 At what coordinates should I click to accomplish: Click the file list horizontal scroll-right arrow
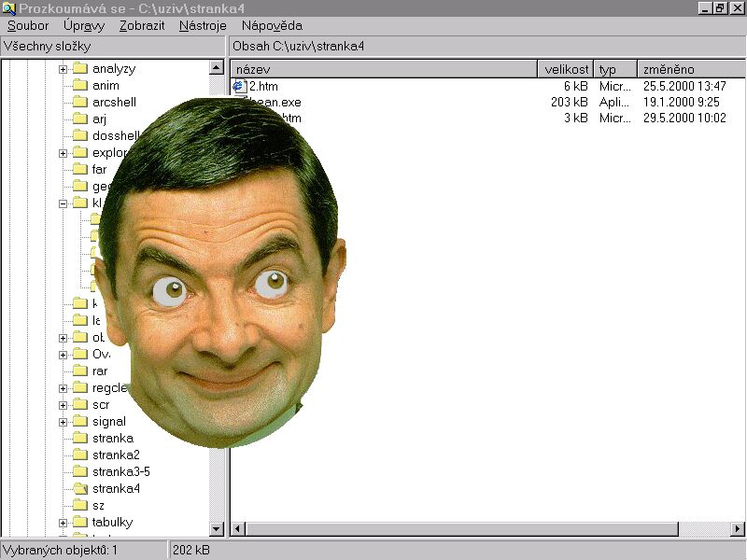(738, 529)
